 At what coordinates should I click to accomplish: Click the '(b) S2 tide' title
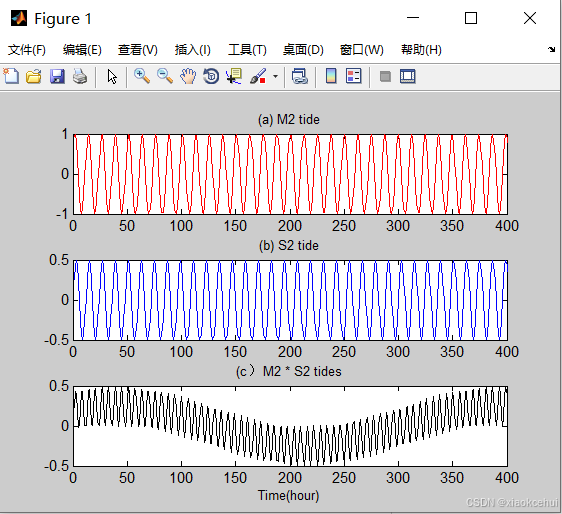tap(289, 246)
